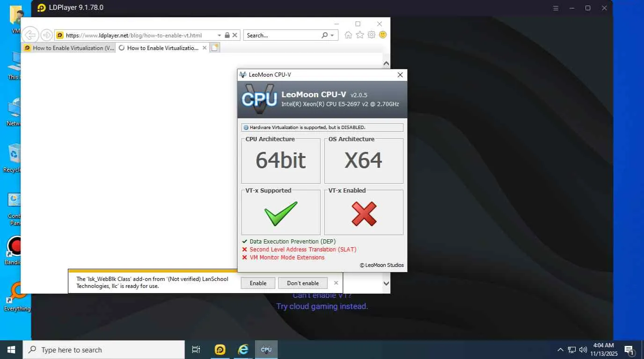Expand the search provider dropdown arrow
The height and width of the screenshot is (359, 644).
tap(332, 35)
